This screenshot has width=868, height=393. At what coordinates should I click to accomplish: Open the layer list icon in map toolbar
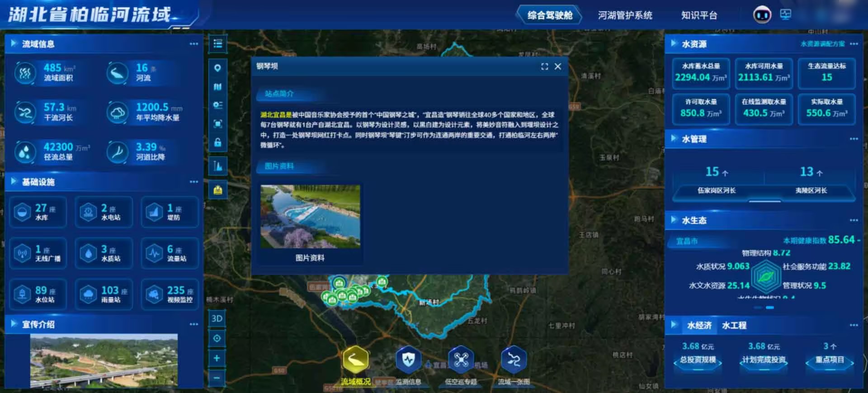(218, 44)
